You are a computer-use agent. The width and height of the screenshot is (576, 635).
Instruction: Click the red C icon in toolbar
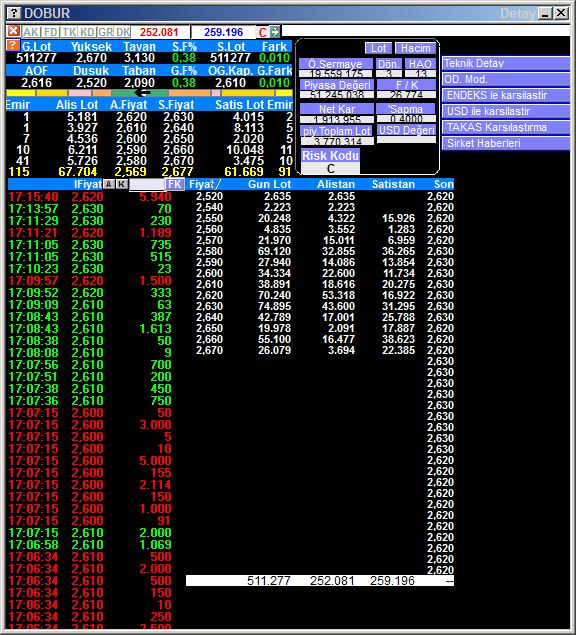point(263,32)
